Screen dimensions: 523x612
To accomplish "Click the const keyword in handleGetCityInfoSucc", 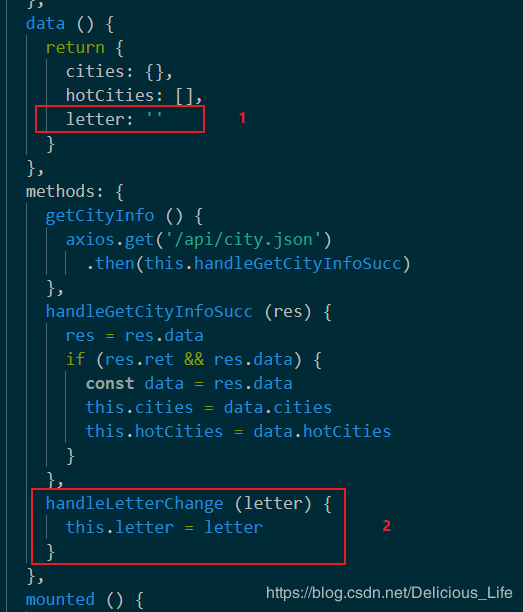I will [110, 383].
